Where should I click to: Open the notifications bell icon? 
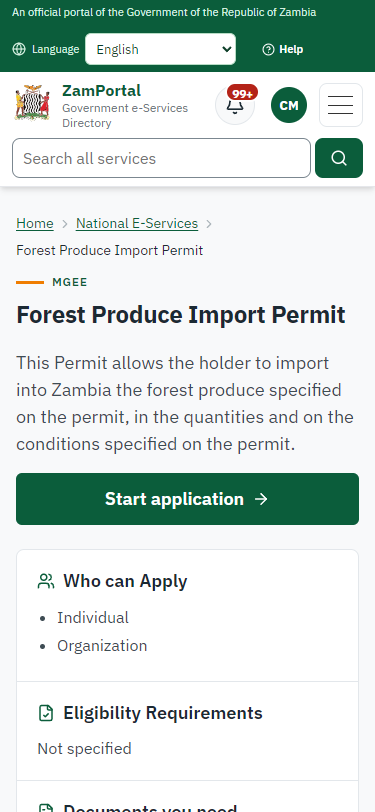point(235,106)
